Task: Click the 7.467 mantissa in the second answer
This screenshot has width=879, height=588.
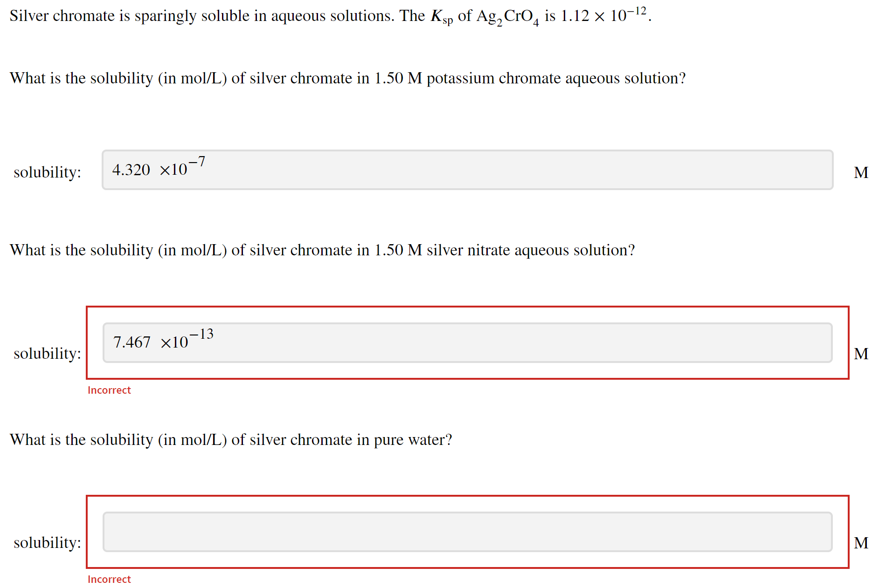Action: (x=132, y=343)
